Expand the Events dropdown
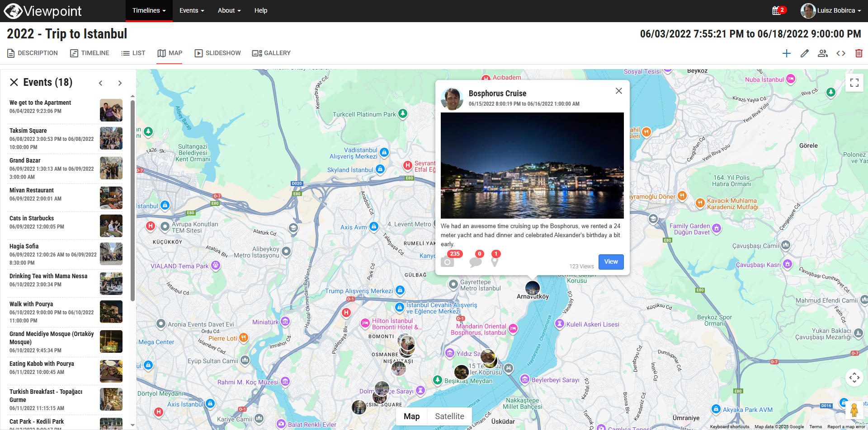Viewport: 868px width, 430px height. tap(191, 10)
